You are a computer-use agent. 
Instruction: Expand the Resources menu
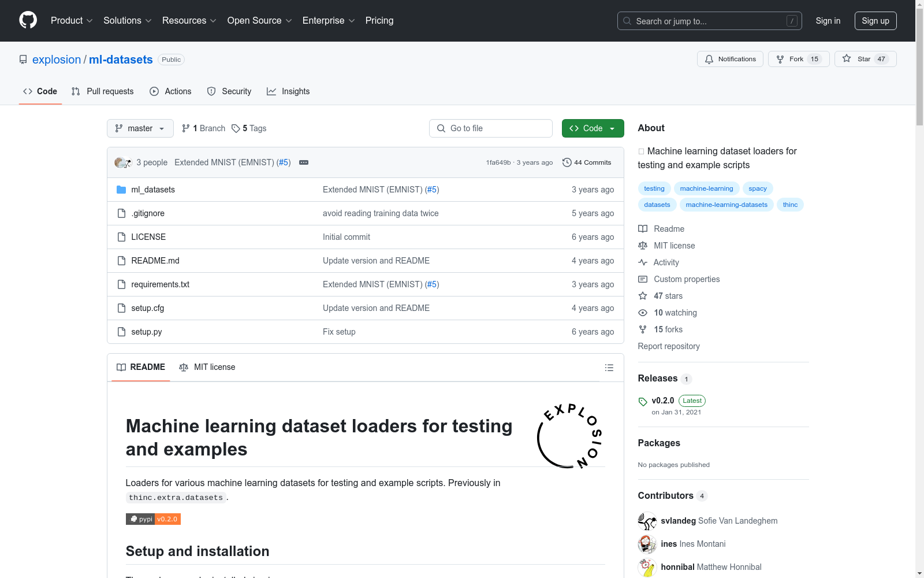189,21
